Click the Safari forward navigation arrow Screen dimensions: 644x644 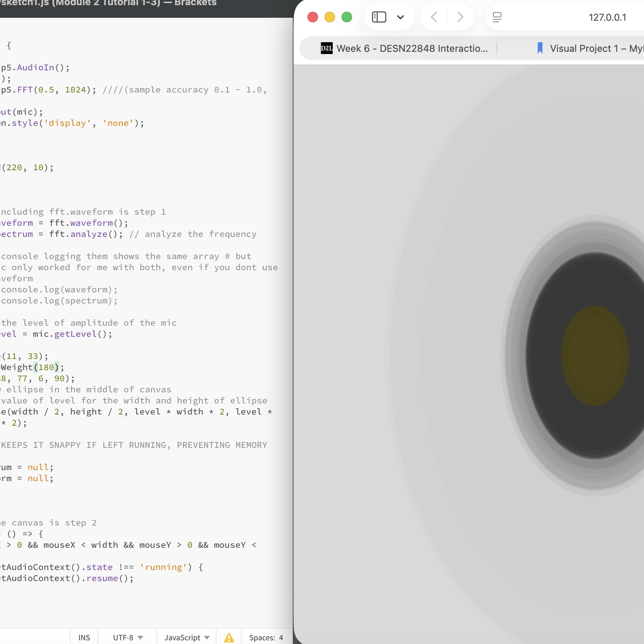[x=460, y=17]
